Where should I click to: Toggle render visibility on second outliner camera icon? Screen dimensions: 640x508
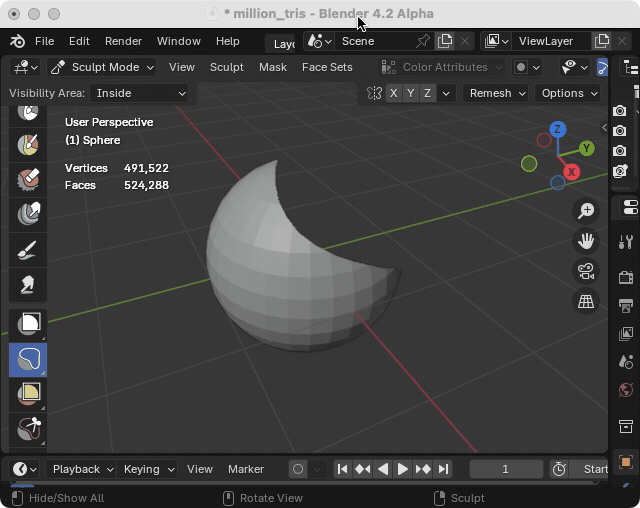point(620,131)
